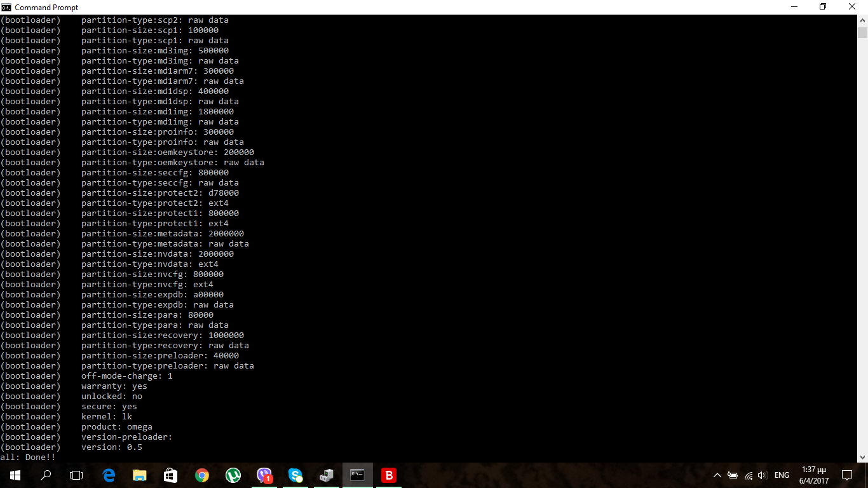
Task: Click the 'partition-size:nvcfg: 800000' line
Action: pos(153,274)
